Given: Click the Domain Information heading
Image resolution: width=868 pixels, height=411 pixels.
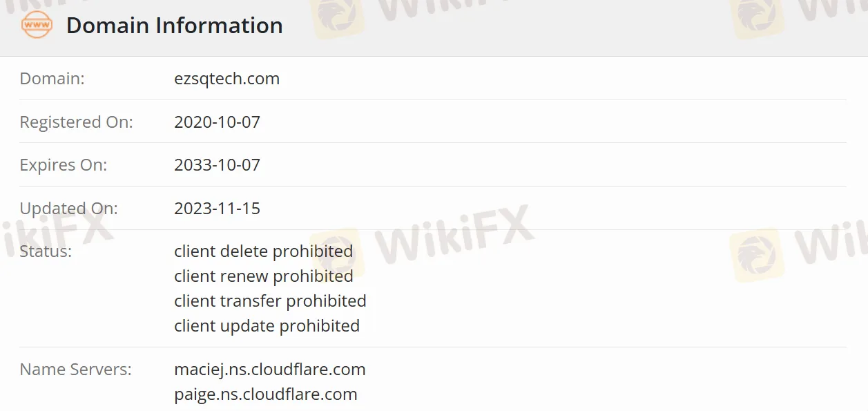Looking at the screenshot, I should (x=174, y=26).
